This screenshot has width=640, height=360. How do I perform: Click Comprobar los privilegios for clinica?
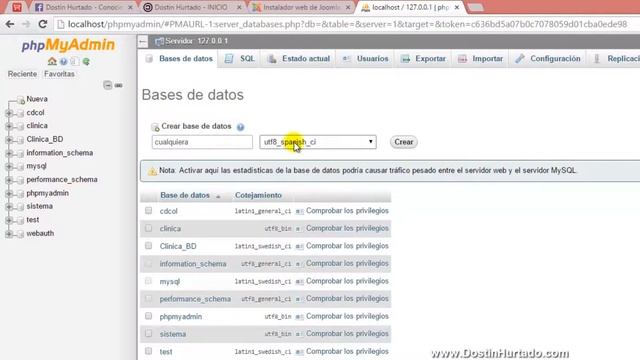coord(347,228)
